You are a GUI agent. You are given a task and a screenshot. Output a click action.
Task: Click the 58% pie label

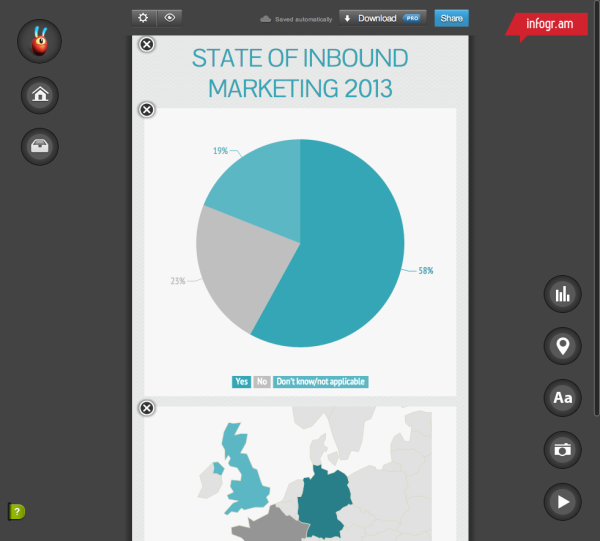coord(426,271)
